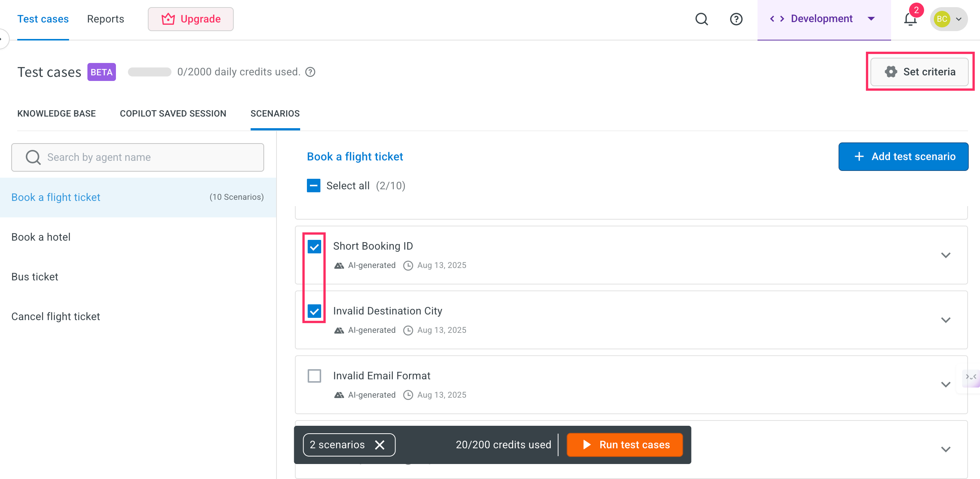Run the selected test cases
The image size is (980, 479).
coord(625,445)
